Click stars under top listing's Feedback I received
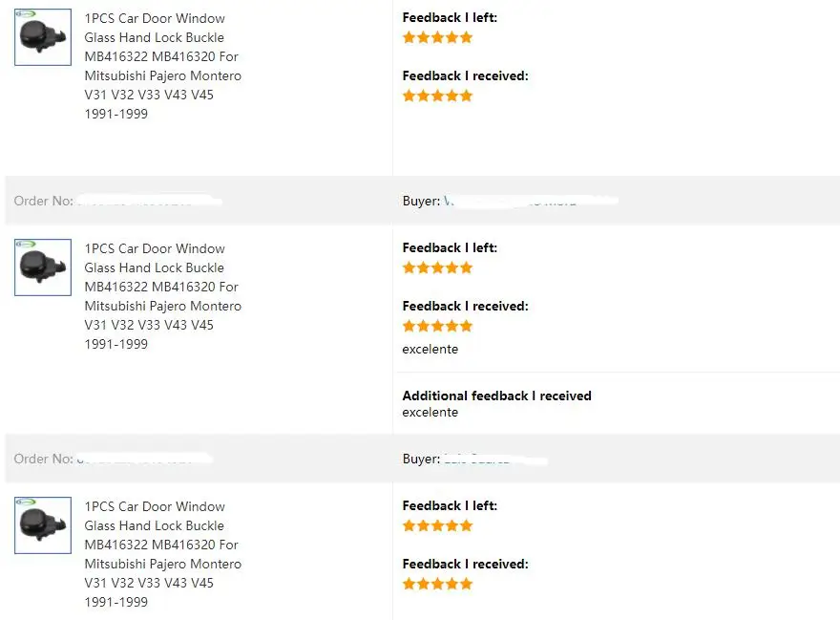 [x=438, y=96]
